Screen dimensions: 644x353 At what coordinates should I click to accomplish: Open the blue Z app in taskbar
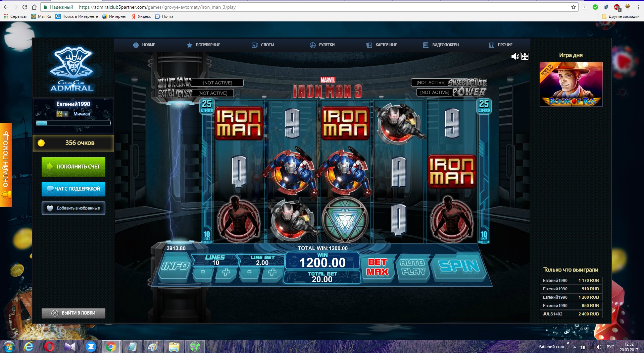pyautogui.click(x=91, y=347)
